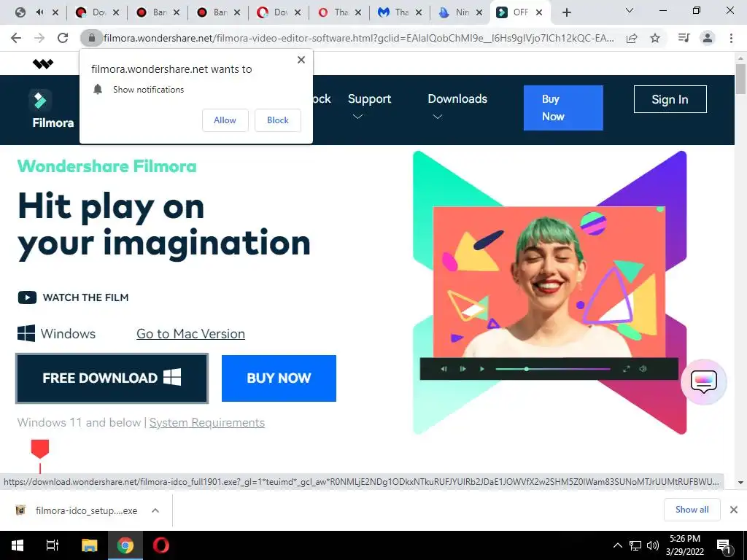This screenshot has height=560, width=747.
Task: Open File Explorer from the taskbar
Action: click(x=89, y=545)
